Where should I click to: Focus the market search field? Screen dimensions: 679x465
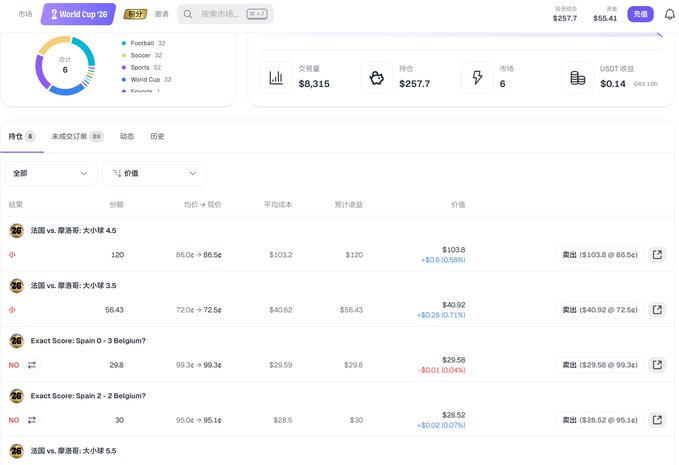click(x=225, y=14)
